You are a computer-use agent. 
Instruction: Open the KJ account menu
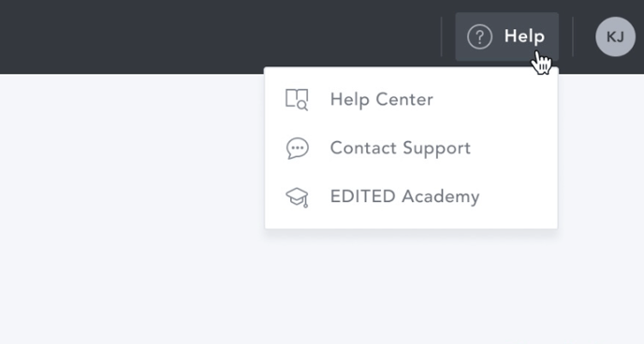615,36
